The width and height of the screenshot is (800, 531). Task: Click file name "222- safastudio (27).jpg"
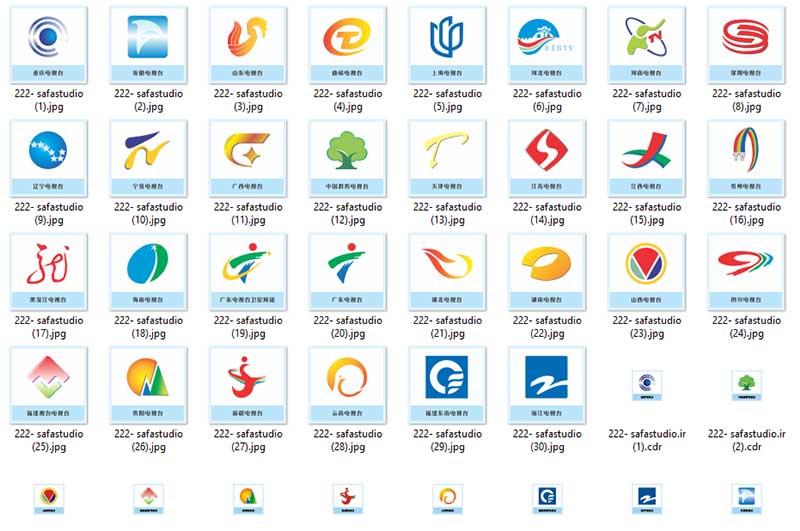point(248,440)
